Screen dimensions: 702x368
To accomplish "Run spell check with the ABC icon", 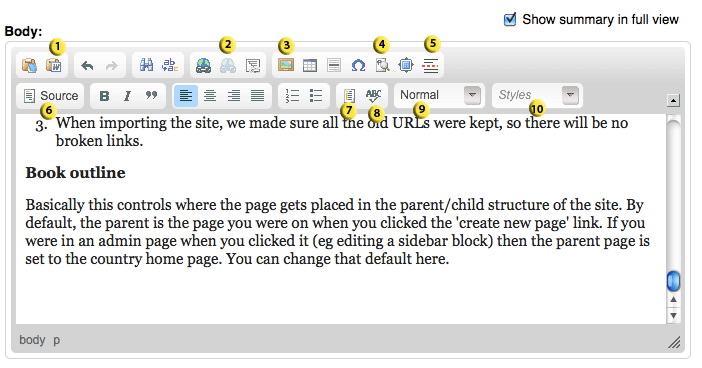I will 373,95.
